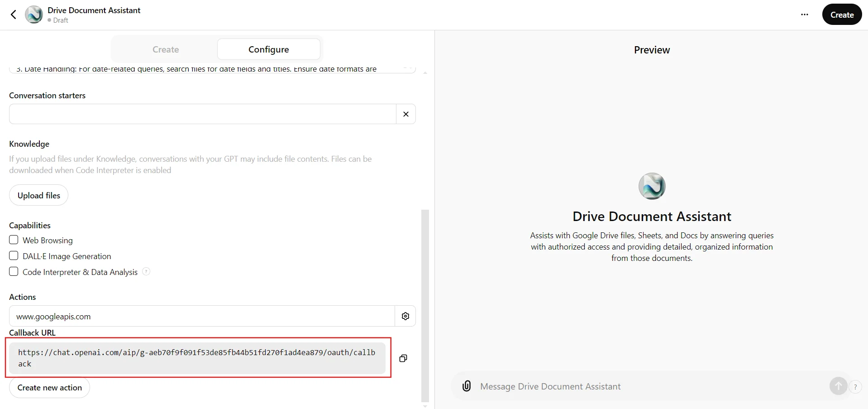Image resolution: width=868 pixels, height=409 pixels.
Task: Copy the callback URL
Action: pyautogui.click(x=403, y=358)
